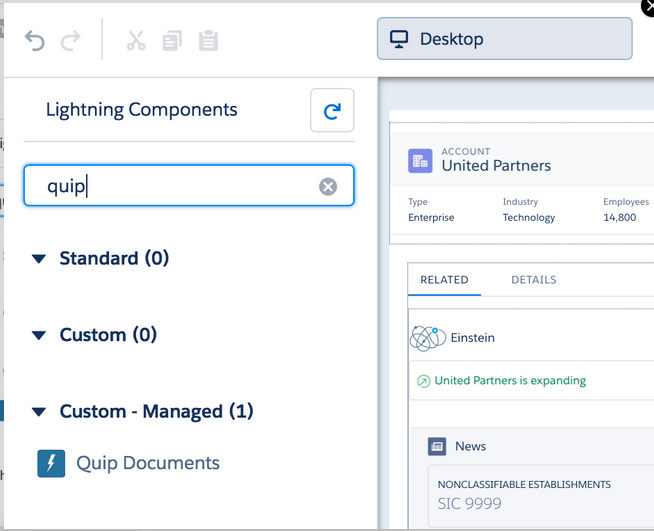Collapse the Custom - Managed (1) section

pyautogui.click(x=39, y=412)
